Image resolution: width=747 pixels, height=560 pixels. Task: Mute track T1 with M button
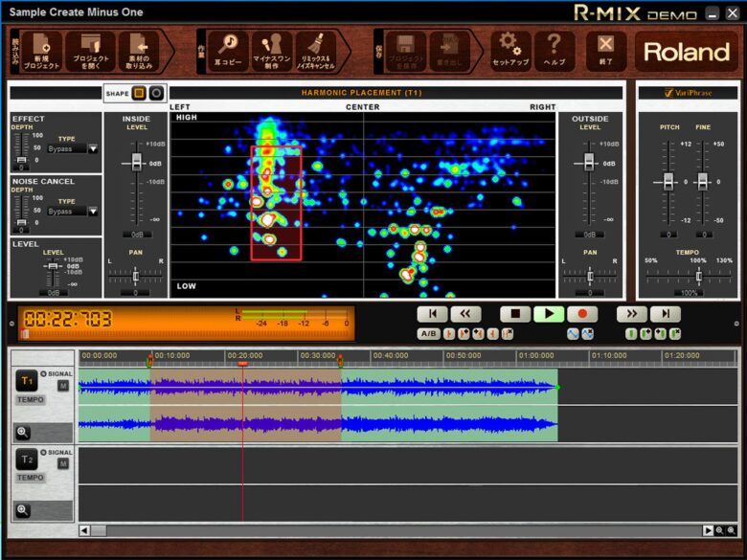click(63, 386)
